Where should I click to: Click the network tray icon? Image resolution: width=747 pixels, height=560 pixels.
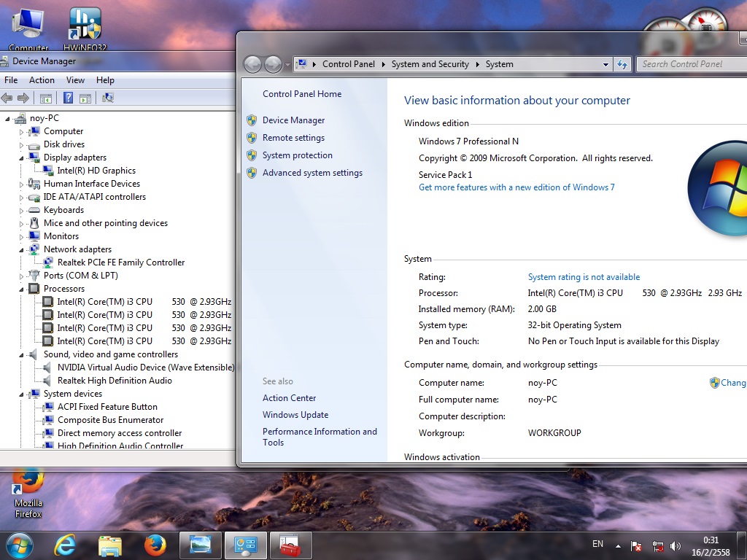[658, 545]
